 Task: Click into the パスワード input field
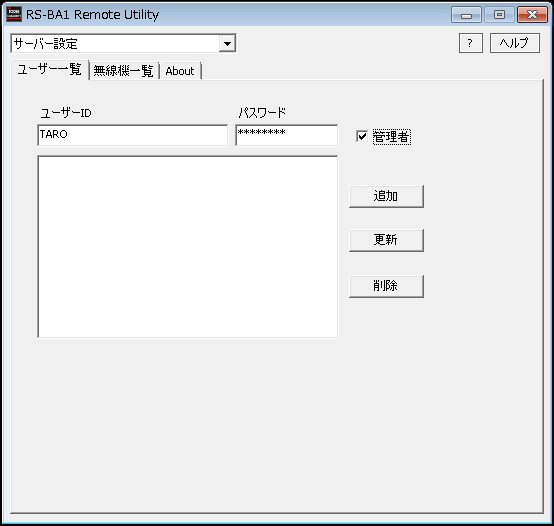[287, 135]
